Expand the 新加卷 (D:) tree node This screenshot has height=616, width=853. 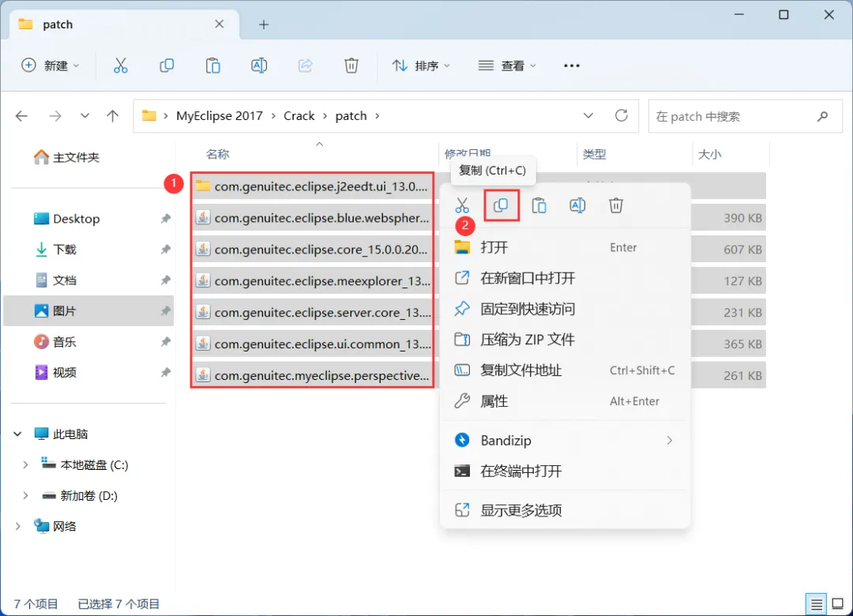point(25,496)
